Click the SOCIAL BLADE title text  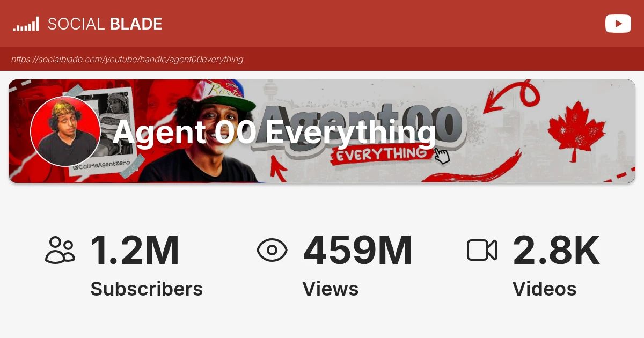pyautogui.click(x=105, y=24)
